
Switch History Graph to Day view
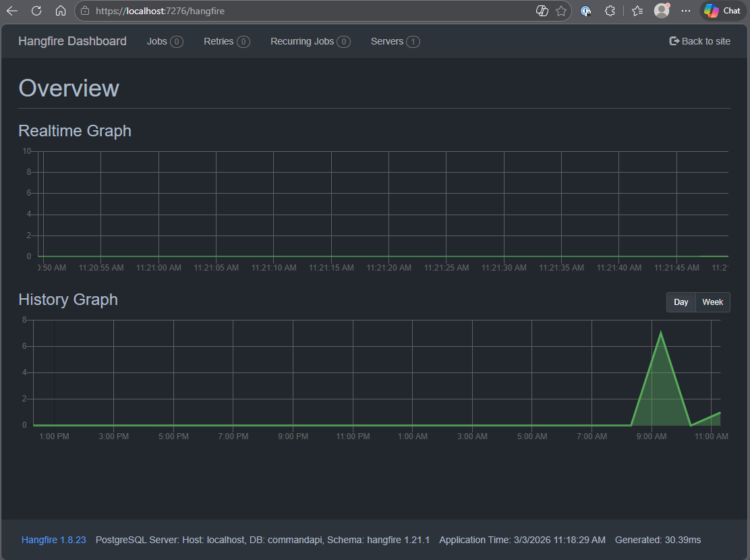click(681, 302)
